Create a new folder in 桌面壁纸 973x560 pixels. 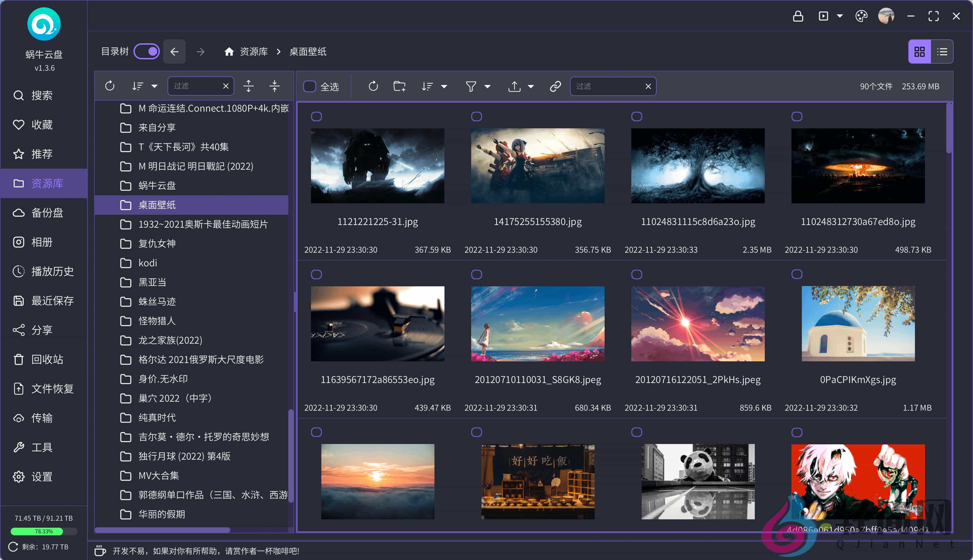(399, 86)
